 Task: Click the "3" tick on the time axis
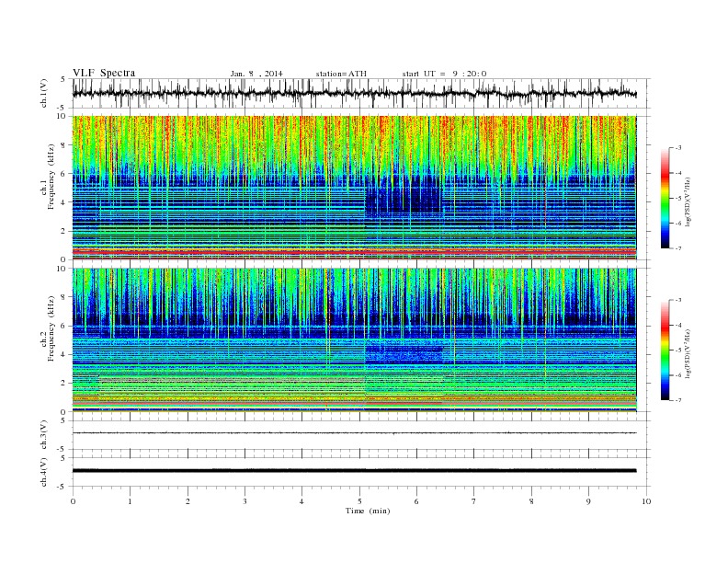[x=245, y=501]
